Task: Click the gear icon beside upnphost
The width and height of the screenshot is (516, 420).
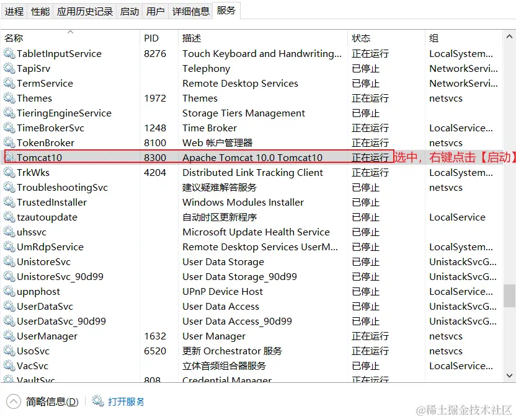Action: click(x=9, y=292)
